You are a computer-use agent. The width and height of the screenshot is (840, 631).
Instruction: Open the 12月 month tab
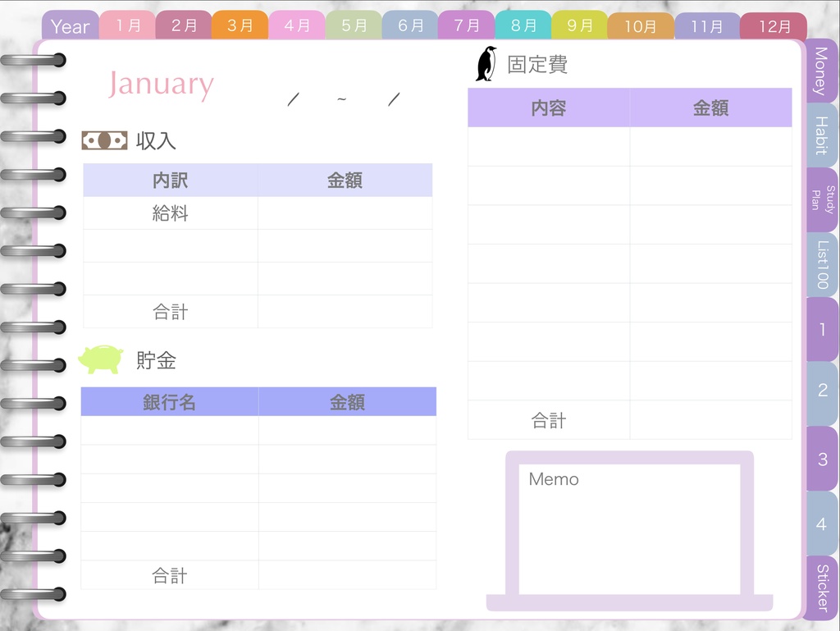pyautogui.click(x=774, y=25)
